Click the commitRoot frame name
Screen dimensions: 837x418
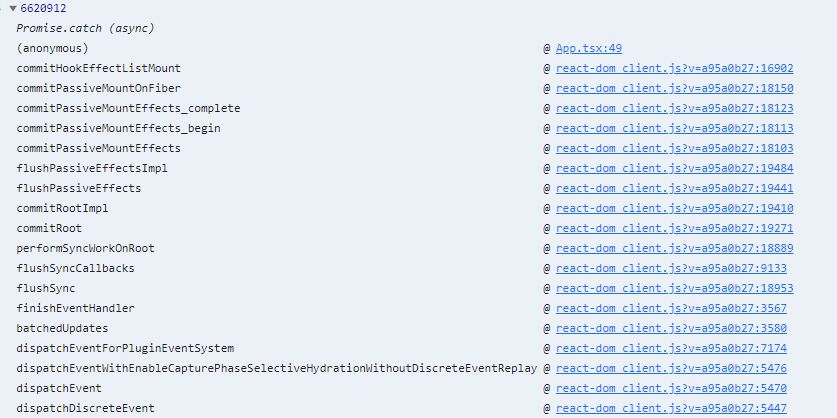[49, 228]
